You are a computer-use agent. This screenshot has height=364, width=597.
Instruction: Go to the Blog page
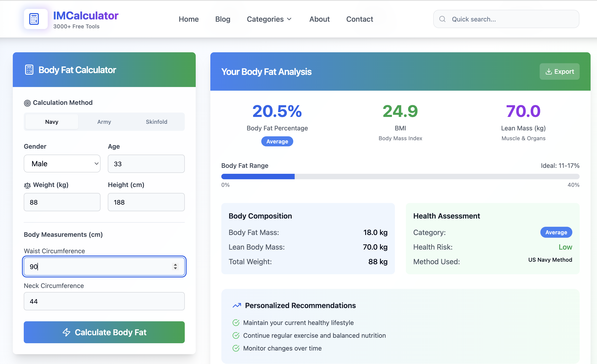[x=223, y=19]
